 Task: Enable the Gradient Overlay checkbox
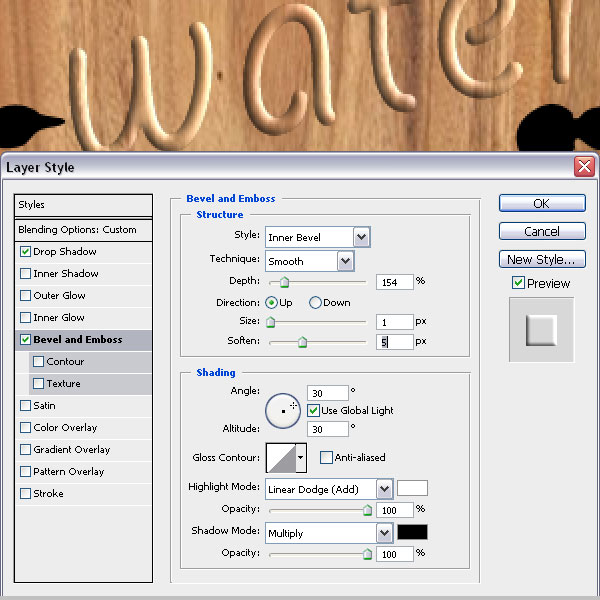[x=25, y=450]
